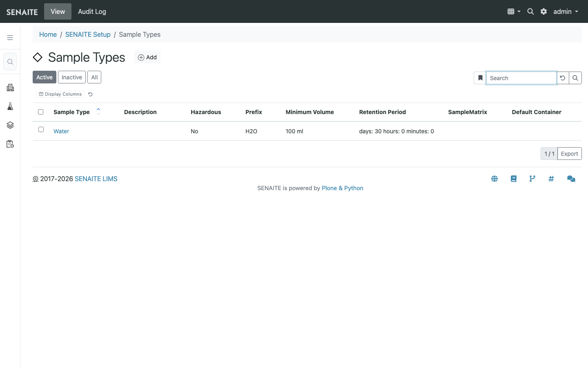This screenshot has height=368, width=588.
Task: Show Inactive sample types
Action: (x=72, y=77)
